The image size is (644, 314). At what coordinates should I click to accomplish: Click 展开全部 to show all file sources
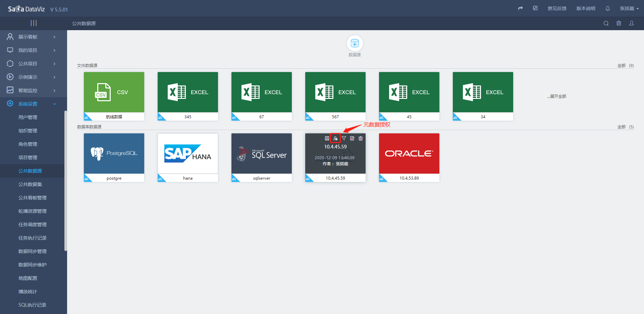pos(557,96)
